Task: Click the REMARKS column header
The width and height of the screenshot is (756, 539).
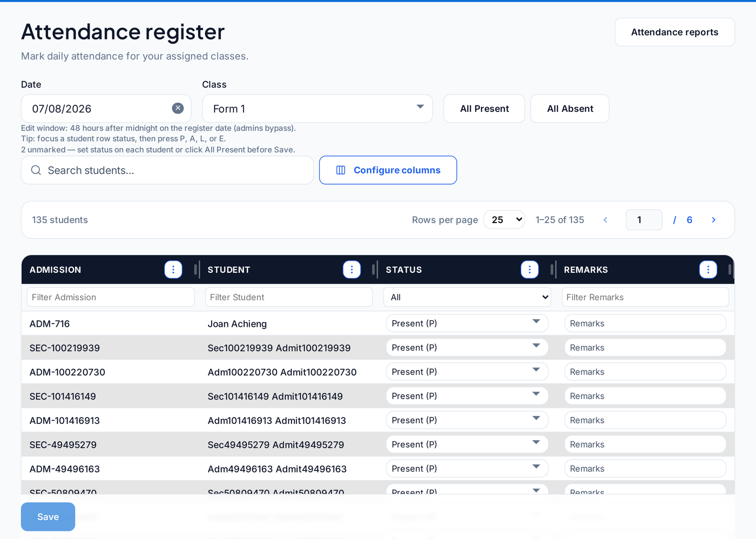Action: click(586, 269)
